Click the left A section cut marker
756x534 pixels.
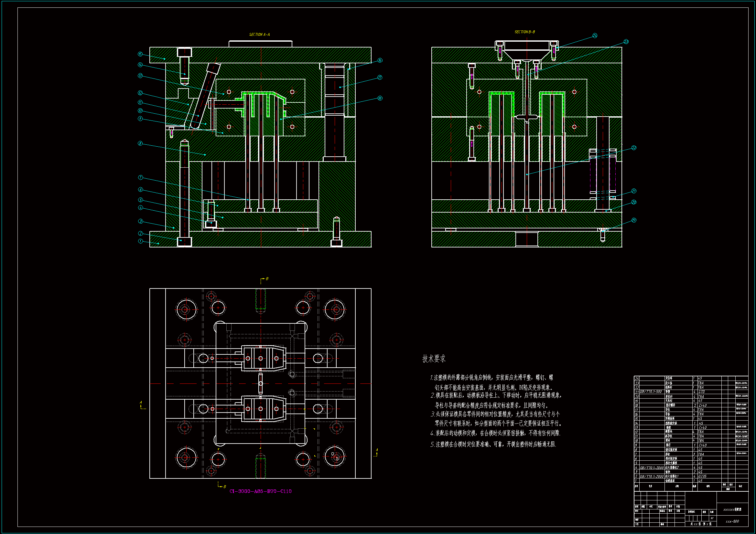(142, 405)
